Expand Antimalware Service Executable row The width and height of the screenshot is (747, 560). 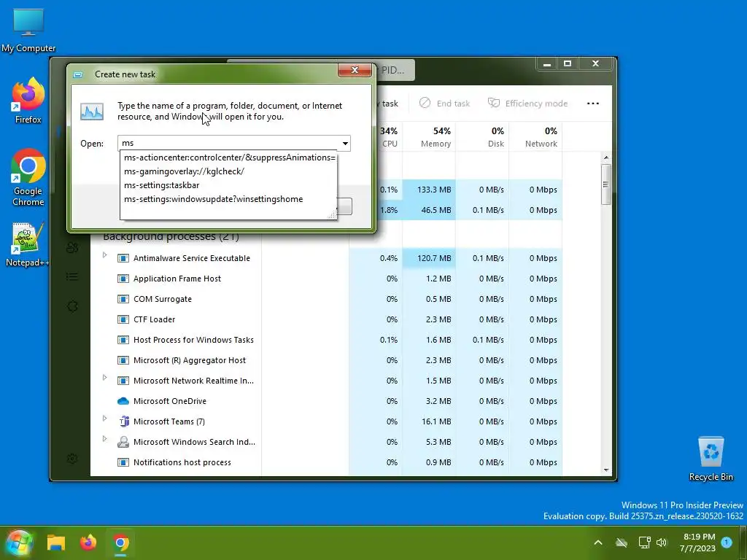(x=105, y=255)
